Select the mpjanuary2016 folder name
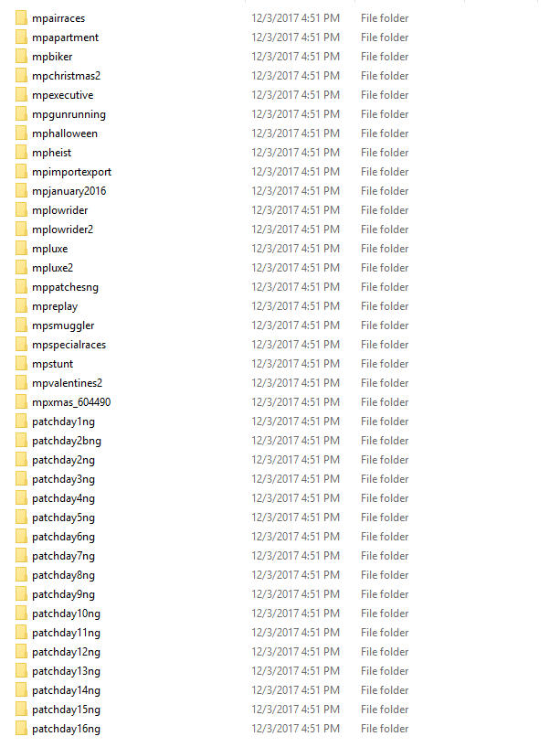Image resolution: width=560 pixels, height=747 pixels. pyautogui.click(x=69, y=191)
